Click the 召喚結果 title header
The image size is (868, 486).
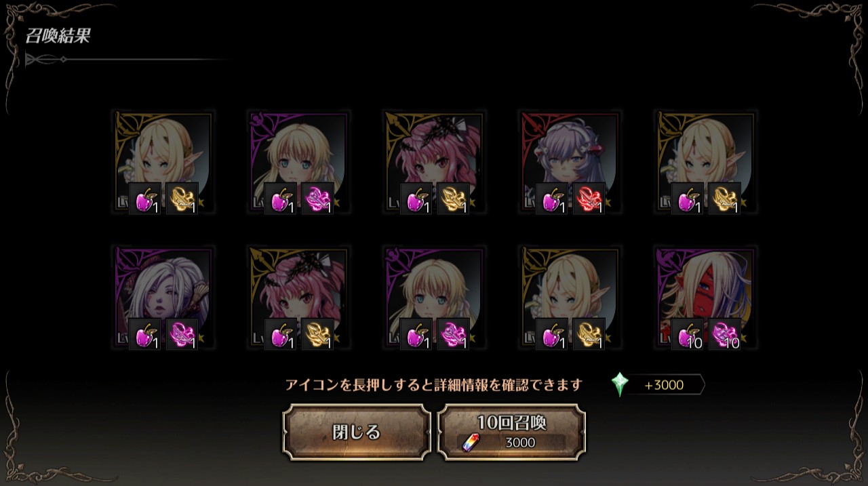[x=58, y=37]
